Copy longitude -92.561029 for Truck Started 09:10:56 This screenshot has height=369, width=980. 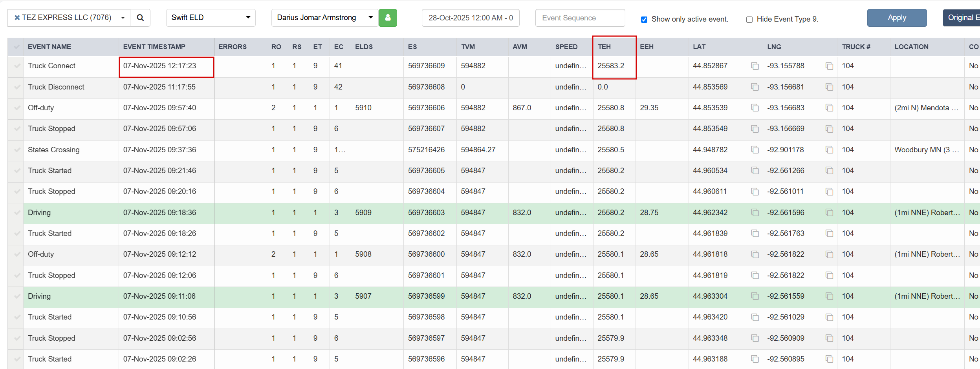[x=829, y=317]
